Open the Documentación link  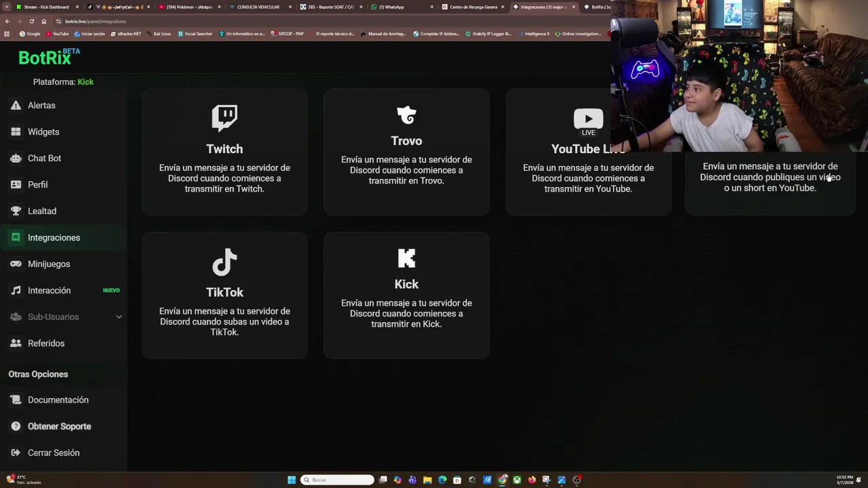pos(58,400)
